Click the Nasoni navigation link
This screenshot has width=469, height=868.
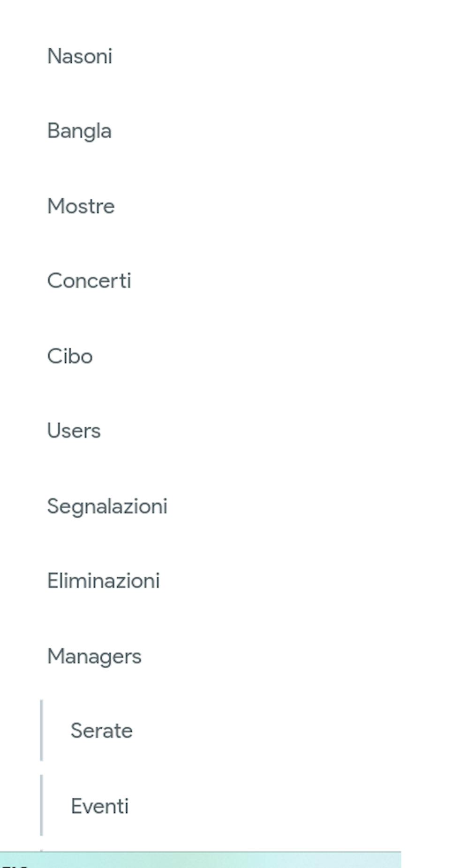tap(80, 56)
